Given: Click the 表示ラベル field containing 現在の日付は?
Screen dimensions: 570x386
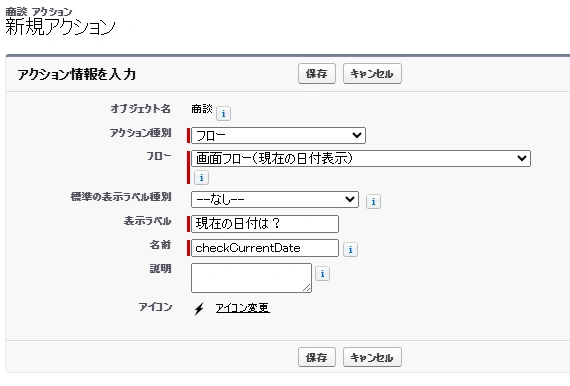Looking at the screenshot, I should [265, 224].
